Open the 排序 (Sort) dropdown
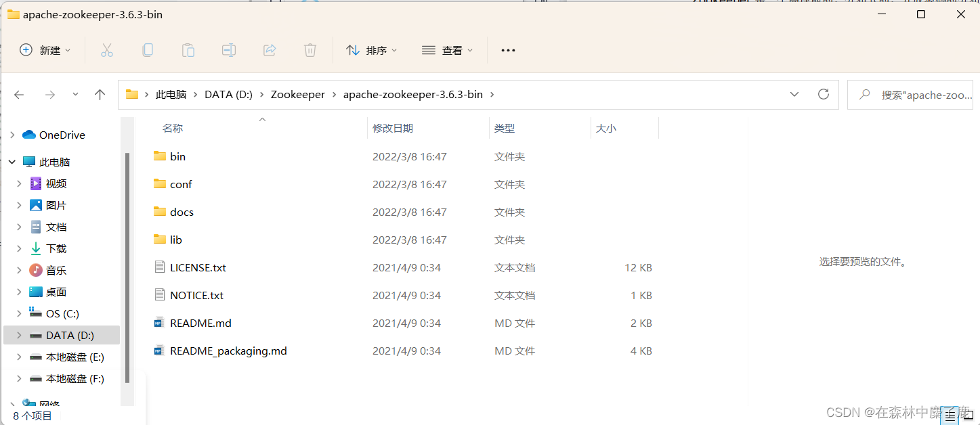The width and height of the screenshot is (980, 425). point(372,50)
